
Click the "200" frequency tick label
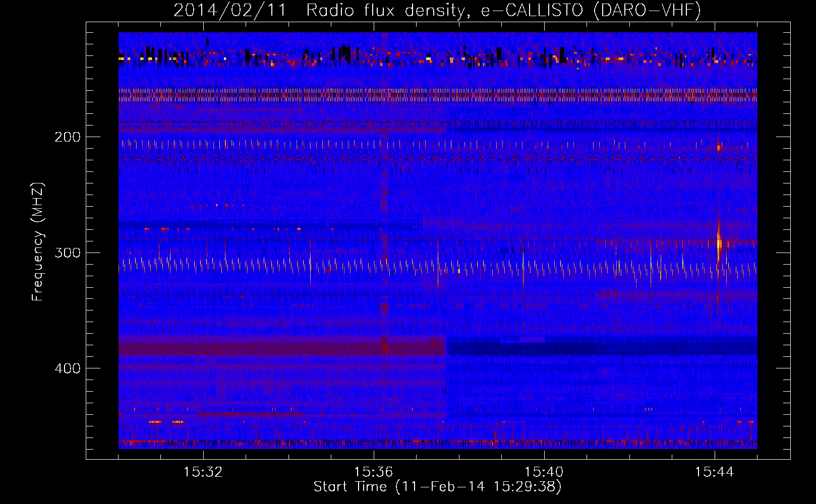click(x=68, y=137)
